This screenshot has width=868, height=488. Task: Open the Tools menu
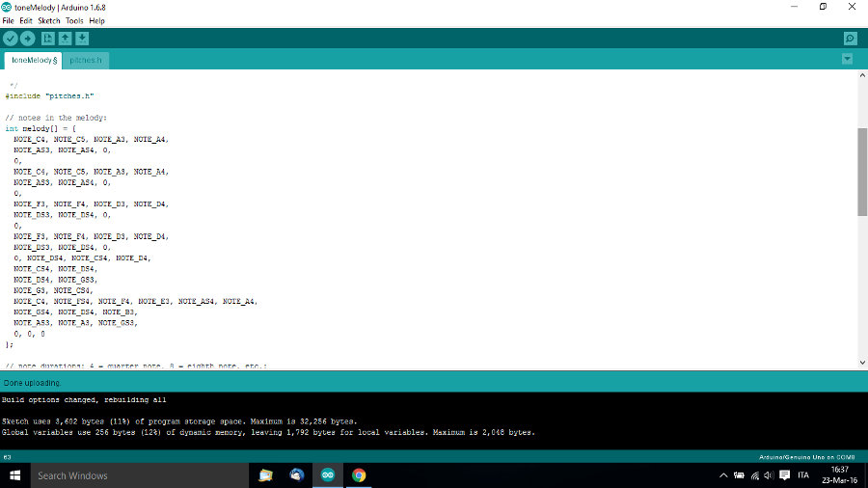tap(74, 20)
